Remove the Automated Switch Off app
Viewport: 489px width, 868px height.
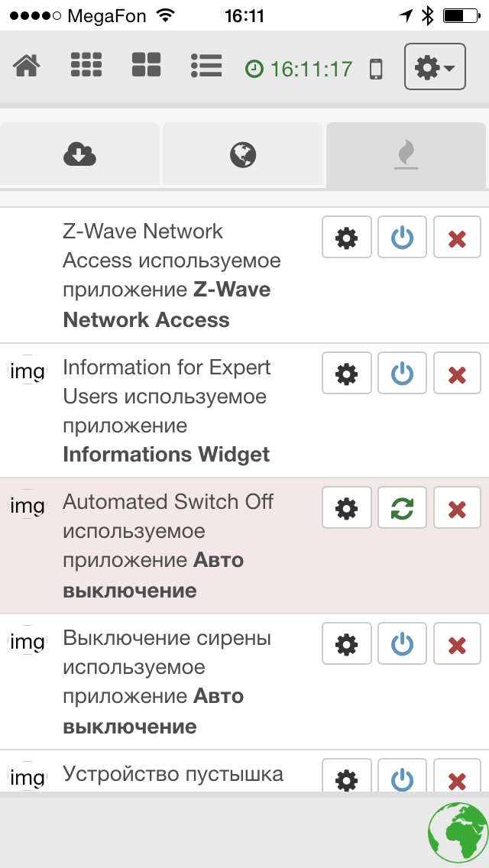(457, 508)
